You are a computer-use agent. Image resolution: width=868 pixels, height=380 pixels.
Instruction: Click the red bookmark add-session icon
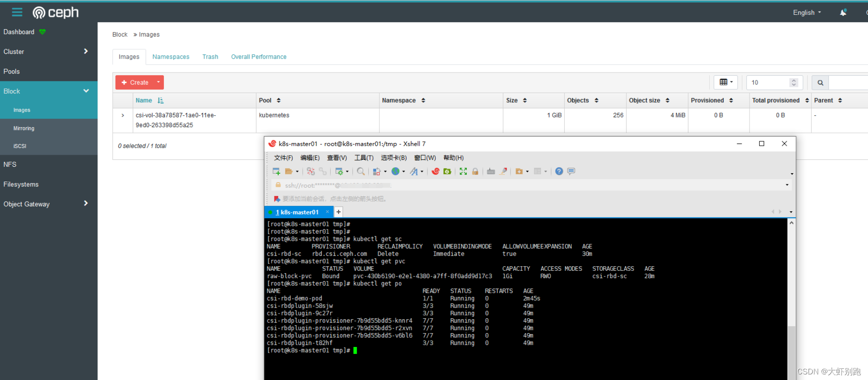[277, 199]
